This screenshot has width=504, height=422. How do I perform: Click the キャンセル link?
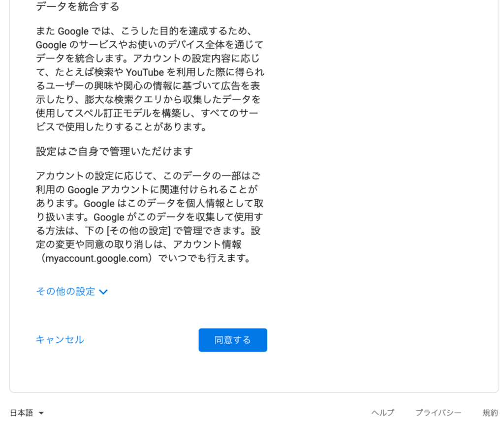click(60, 340)
